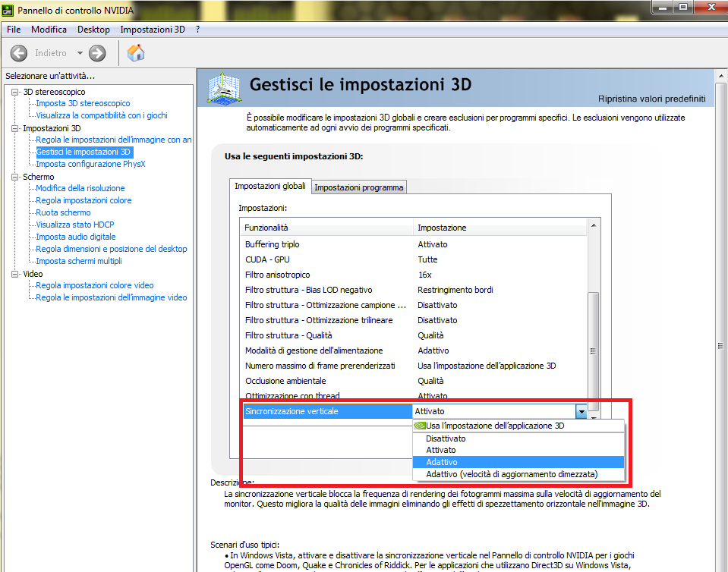Viewport: 728px width, 572px height.
Task: Collapse the Video tree section
Action: [15, 274]
